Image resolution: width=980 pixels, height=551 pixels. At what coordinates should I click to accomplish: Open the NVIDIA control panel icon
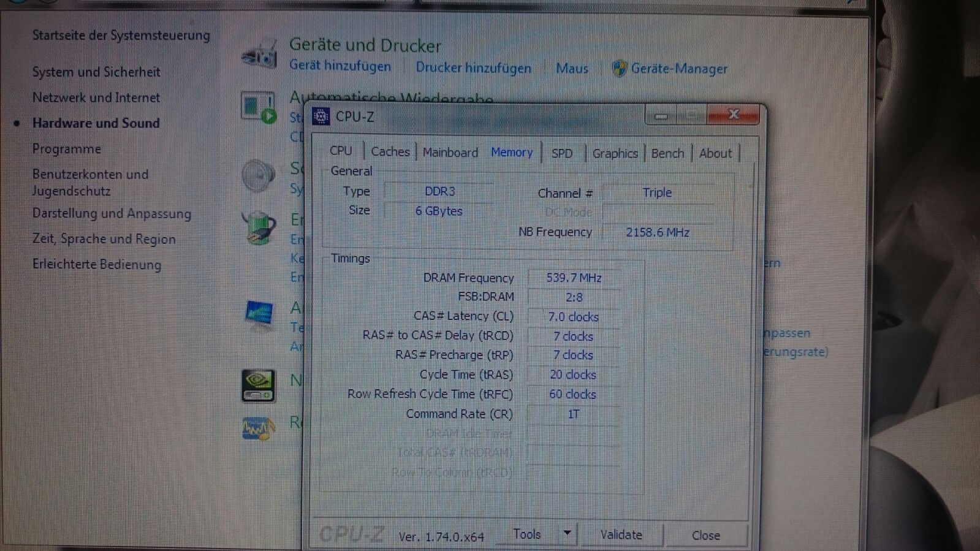[258, 386]
